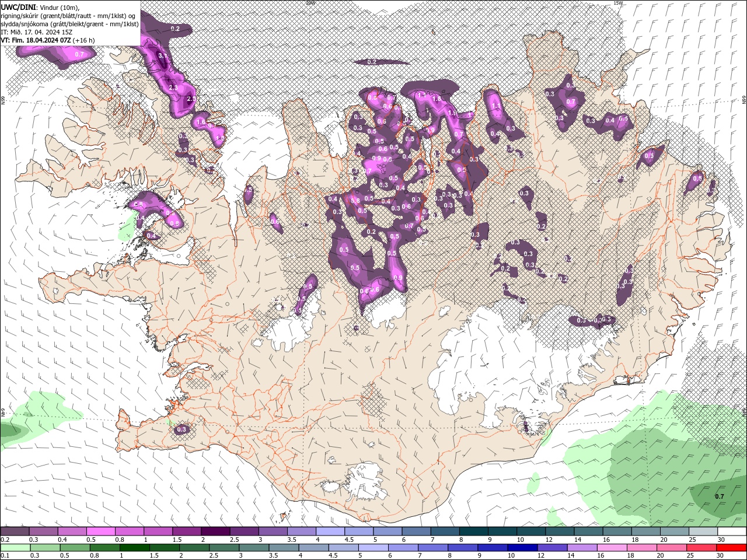Image resolution: width=747 pixels, height=560 pixels.
Task: Pick the darkest green swatch labeled 1 in lower legend
Action: (x=135, y=548)
